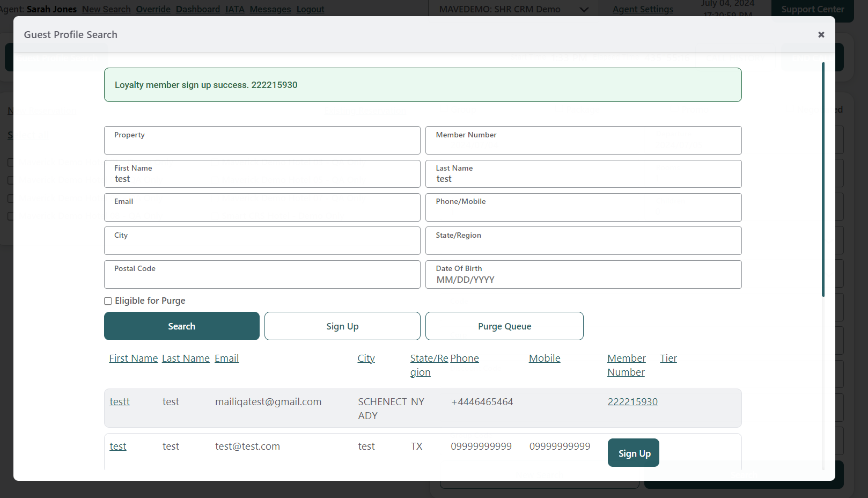868x498 pixels.
Task: Click the Date Of Birth field
Action: coord(584,275)
